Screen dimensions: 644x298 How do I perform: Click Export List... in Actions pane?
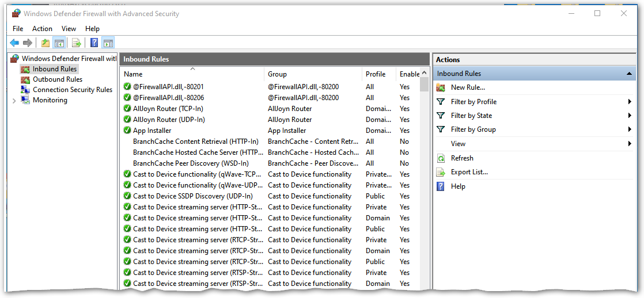pos(469,172)
